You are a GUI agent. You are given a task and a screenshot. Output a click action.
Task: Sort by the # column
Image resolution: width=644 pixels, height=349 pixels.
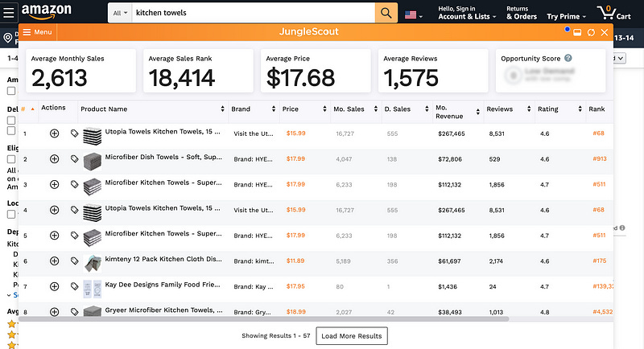[28, 109]
